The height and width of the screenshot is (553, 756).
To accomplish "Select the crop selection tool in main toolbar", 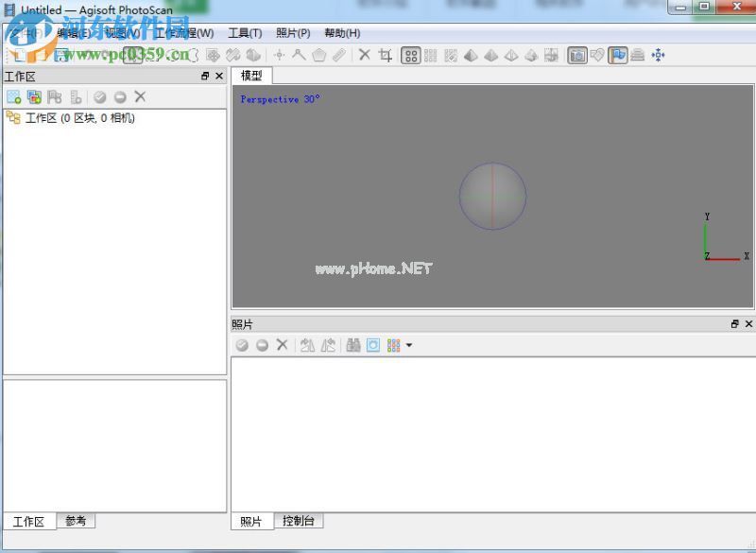I will pos(386,56).
